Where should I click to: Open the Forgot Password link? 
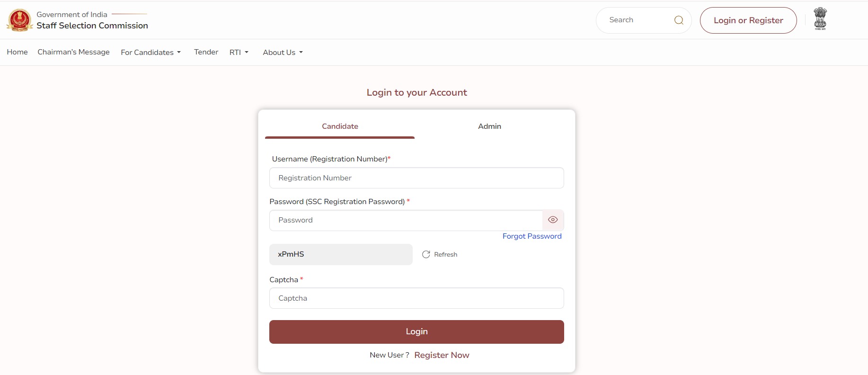click(531, 236)
